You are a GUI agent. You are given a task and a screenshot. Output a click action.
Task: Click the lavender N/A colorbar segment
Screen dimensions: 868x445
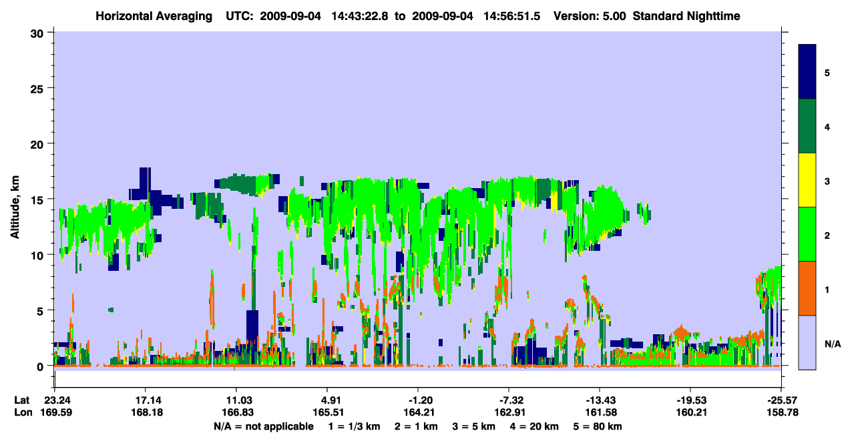click(x=807, y=342)
